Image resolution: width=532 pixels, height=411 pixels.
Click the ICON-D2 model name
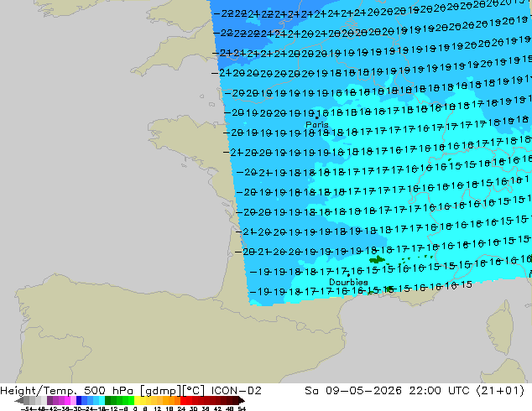[236, 391]
